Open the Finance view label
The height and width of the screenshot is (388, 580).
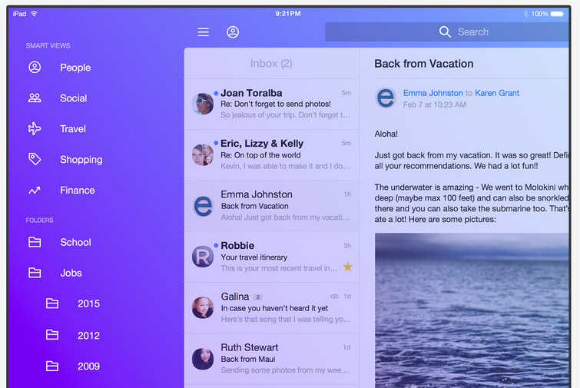pyautogui.click(x=78, y=190)
